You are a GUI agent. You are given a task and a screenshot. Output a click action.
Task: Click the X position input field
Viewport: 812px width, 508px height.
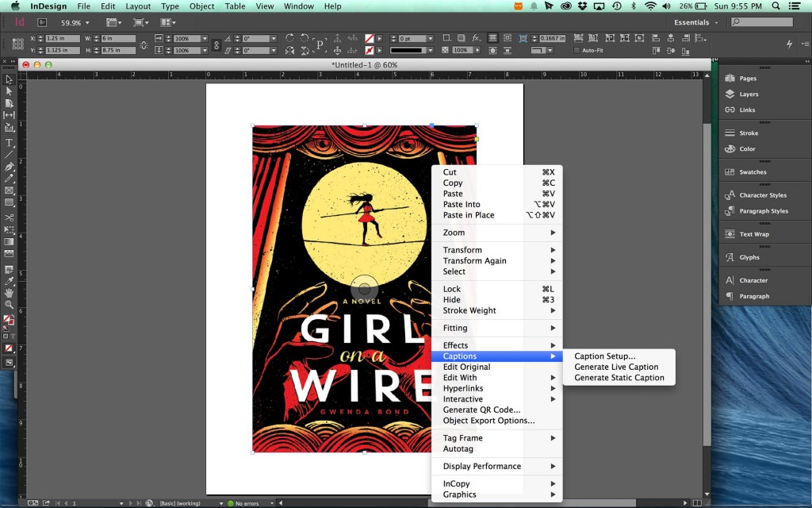click(x=63, y=38)
